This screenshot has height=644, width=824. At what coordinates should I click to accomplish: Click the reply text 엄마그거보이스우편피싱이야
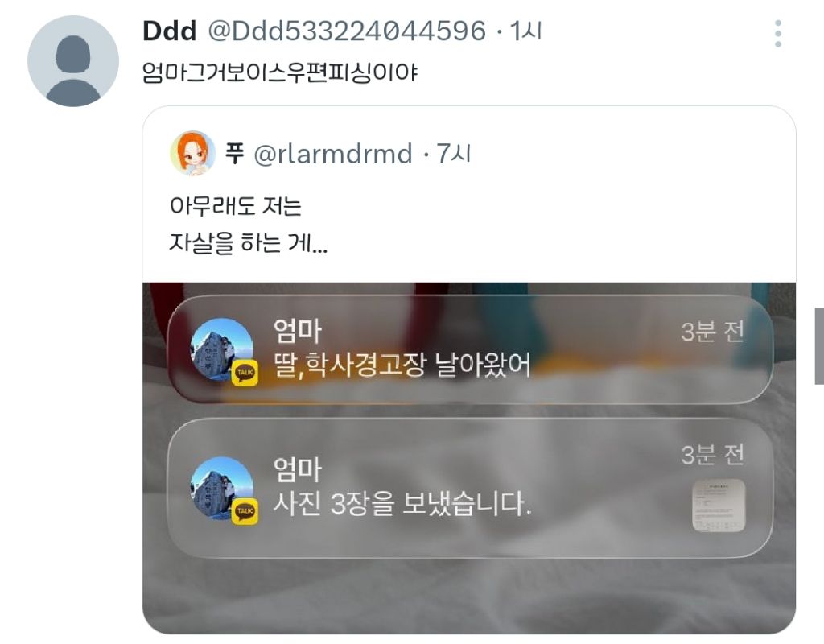point(279,72)
